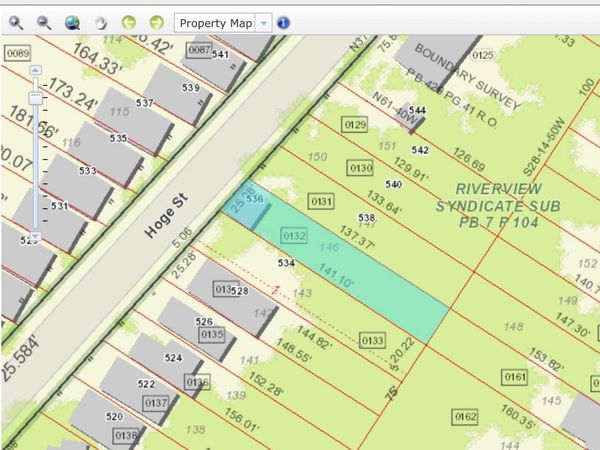The height and width of the screenshot is (450, 600).
Task: Select the zoom in magnifier tool
Action: (x=17, y=22)
